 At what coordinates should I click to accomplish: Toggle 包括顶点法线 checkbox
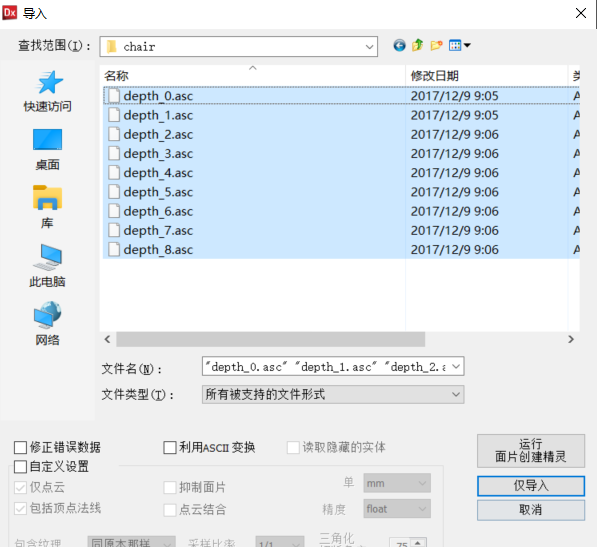(x=20, y=509)
